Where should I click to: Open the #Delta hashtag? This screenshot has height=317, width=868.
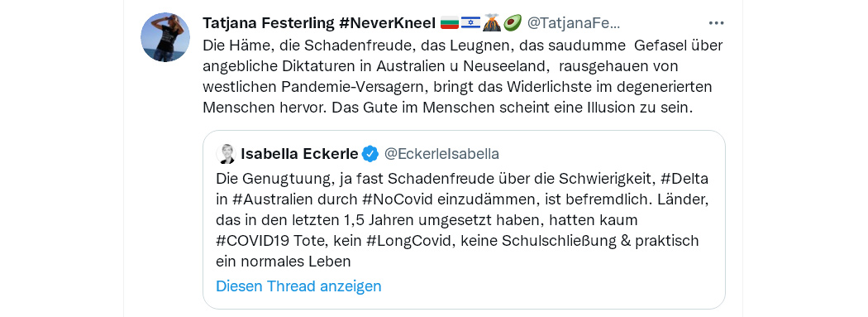[684, 180]
